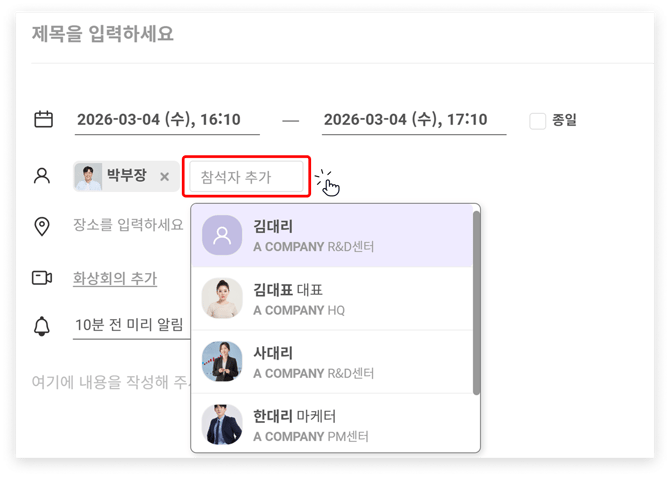The width and height of the screenshot is (670, 477).
Task: Open the 10분 전 미리 알림 dropdown
Action: pyautogui.click(x=131, y=325)
